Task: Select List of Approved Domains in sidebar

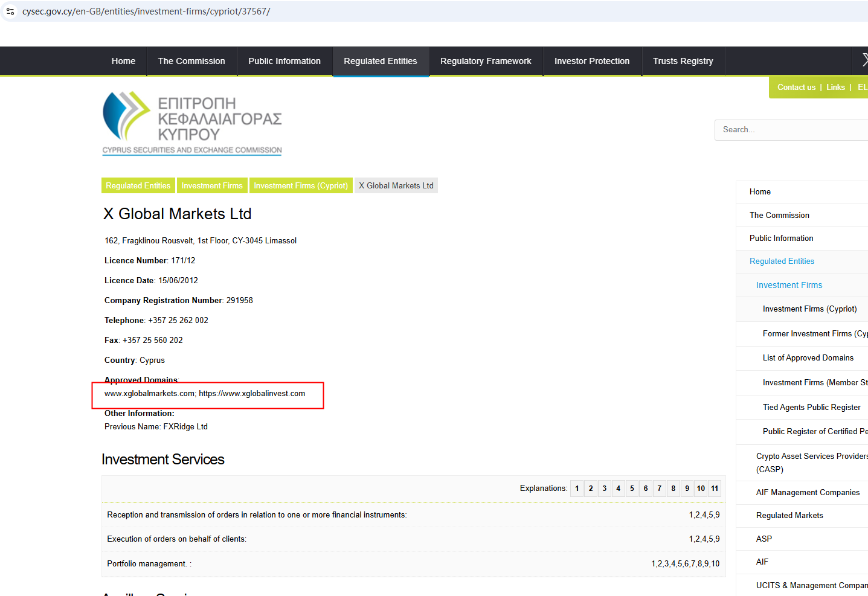Action: [808, 358]
